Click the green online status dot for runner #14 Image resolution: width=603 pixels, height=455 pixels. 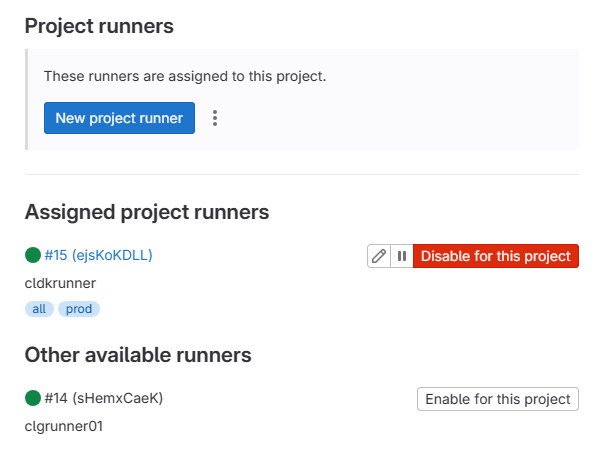(33, 398)
